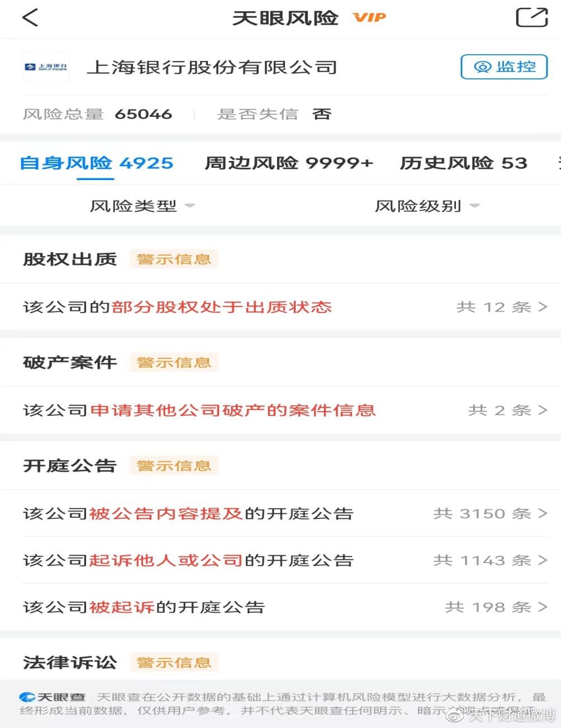
Task: Open the 3150 mentioned court announcements
Action: pos(489,513)
